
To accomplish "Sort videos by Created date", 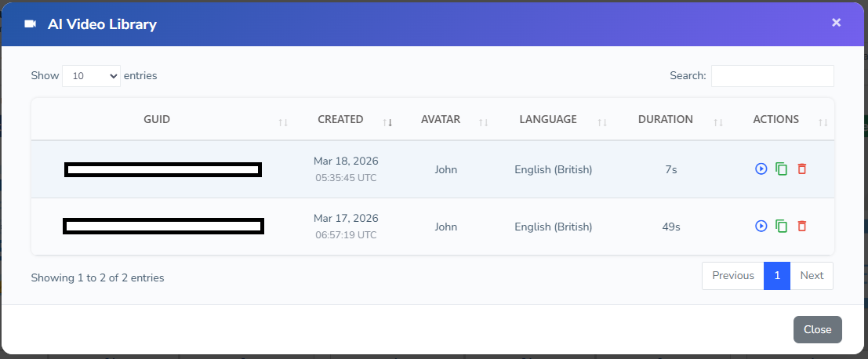I will tap(340, 120).
